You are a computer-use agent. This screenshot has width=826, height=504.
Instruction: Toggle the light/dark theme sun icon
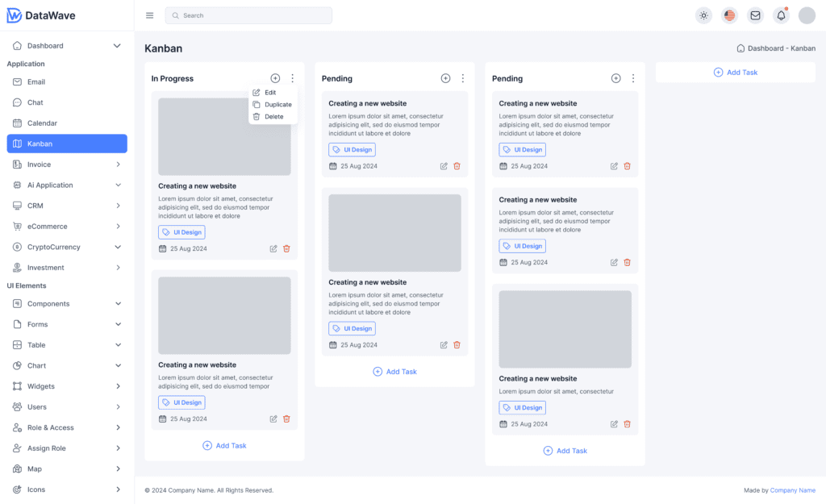704,15
